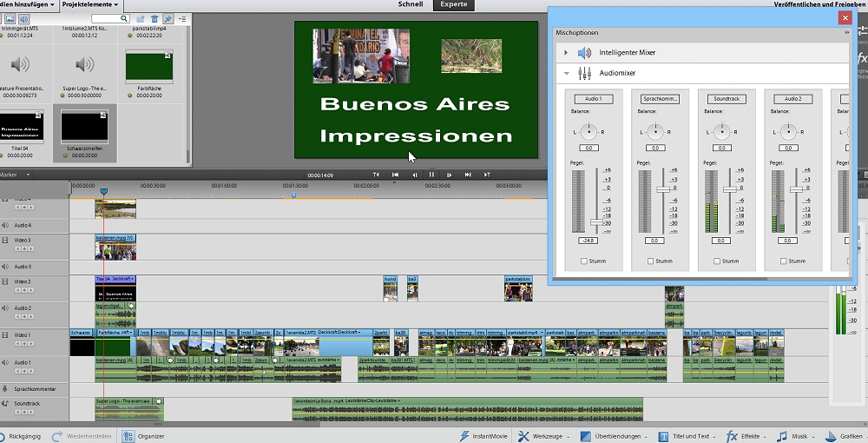The image size is (868, 443).
Task: Click the Video 3 track filmstrip icon
Action: pyautogui.click(x=5, y=241)
